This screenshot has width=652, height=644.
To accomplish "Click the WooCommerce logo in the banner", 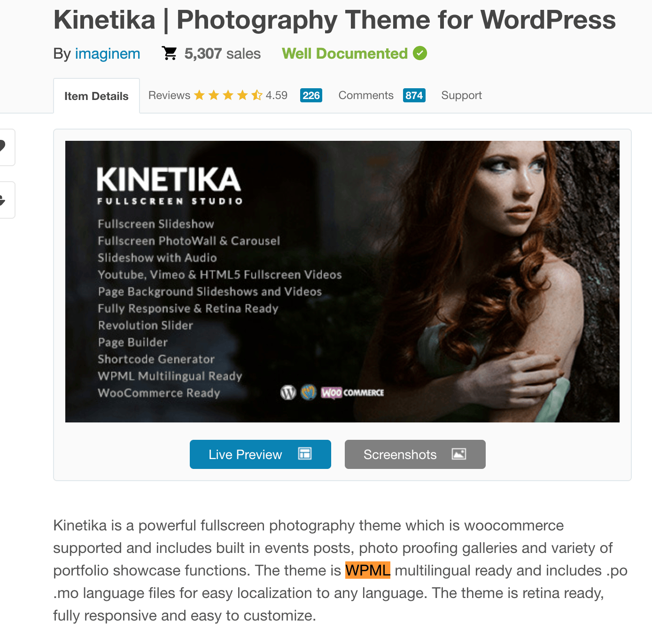I will point(353,392).
